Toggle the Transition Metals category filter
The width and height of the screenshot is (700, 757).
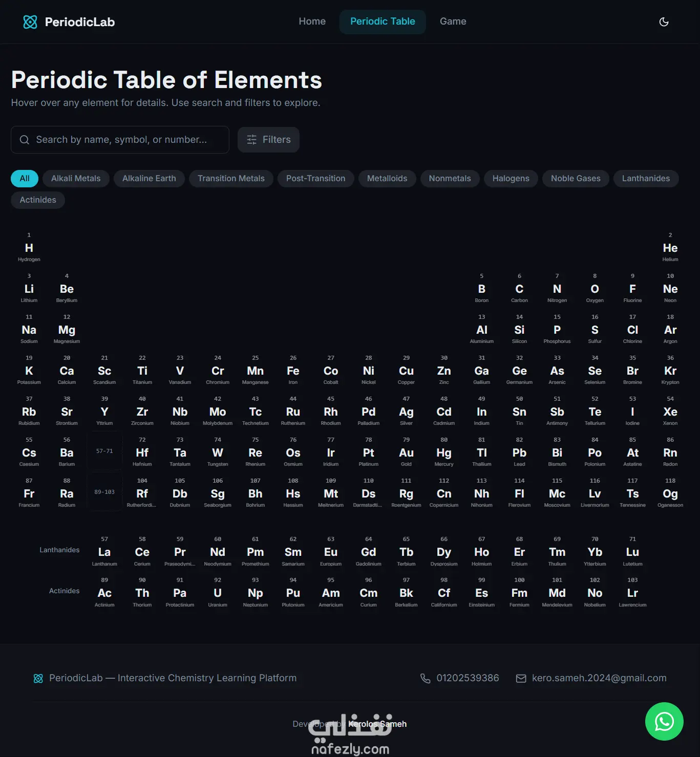[x=231, y=178]
